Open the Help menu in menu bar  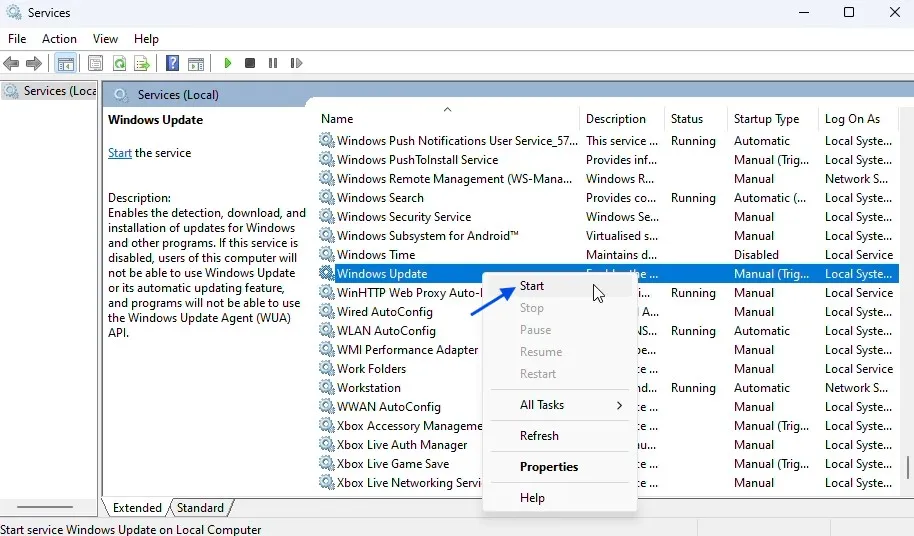[146, 38]
